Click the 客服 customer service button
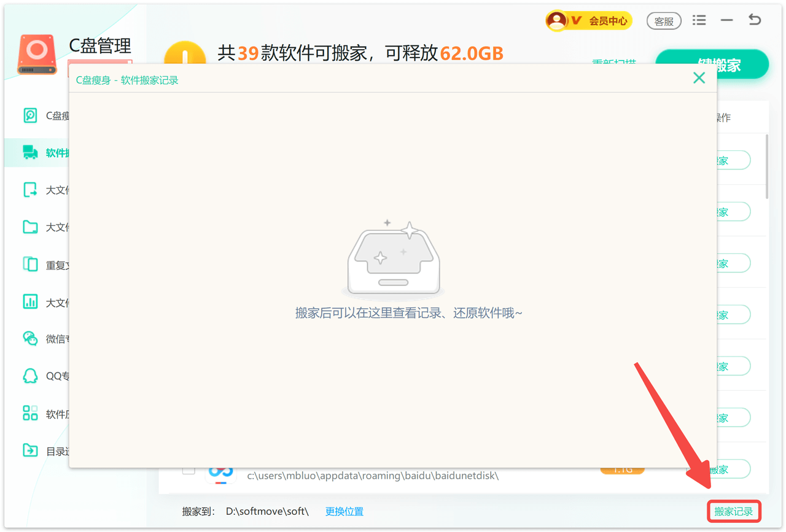This screenshot has height=532, width=786. pyautogui.click(x=664, y=21)
